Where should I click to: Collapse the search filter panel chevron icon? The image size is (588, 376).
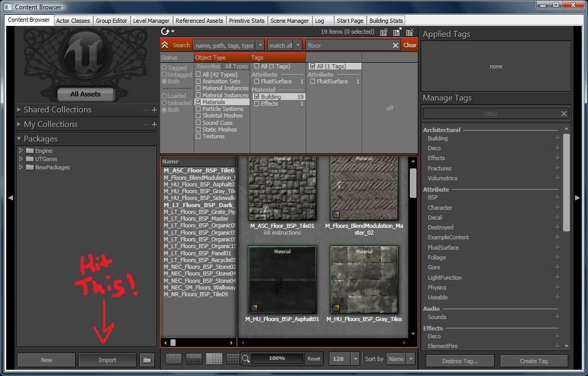165,45
